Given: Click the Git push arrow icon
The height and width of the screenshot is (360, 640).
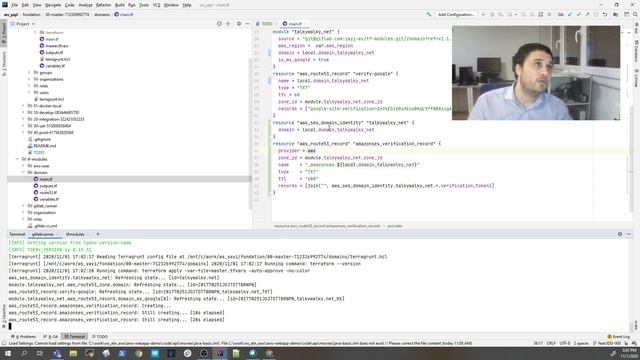Looking at the screenshot, I should click(587, 14).
